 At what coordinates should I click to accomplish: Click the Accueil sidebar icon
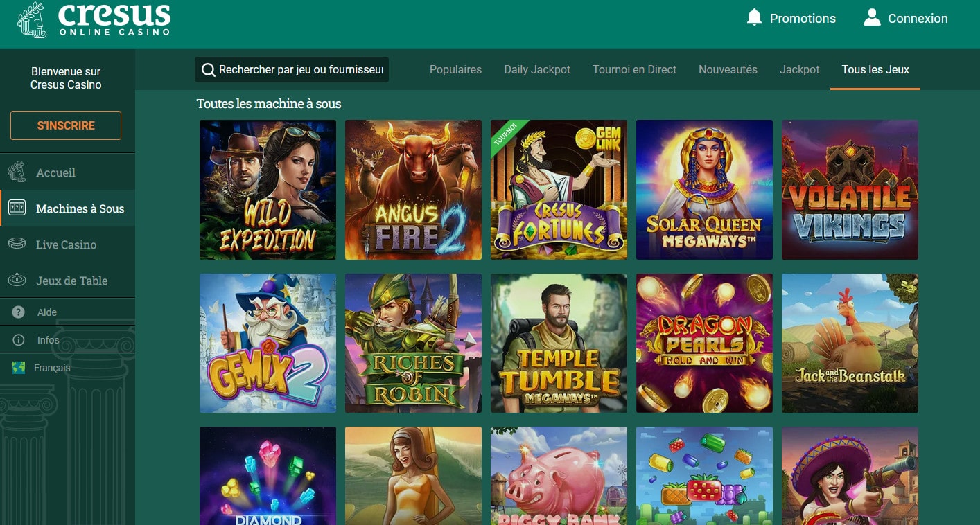click(x=17, y=172)
